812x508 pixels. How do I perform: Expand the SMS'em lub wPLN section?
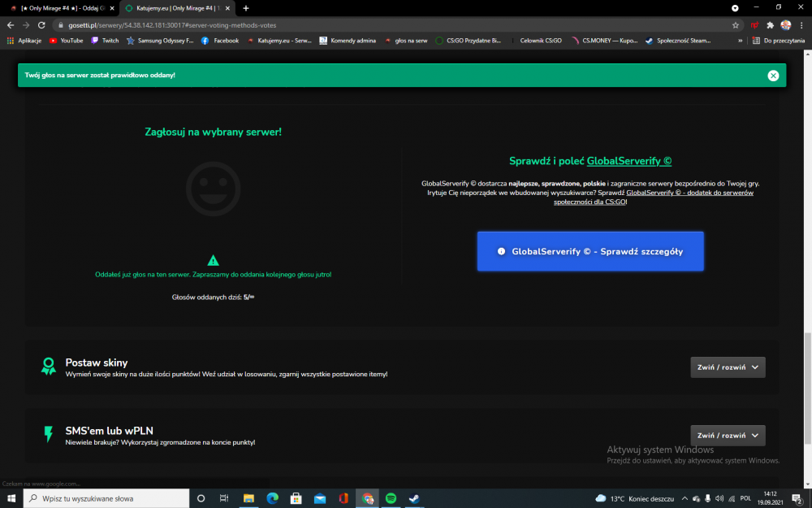click(728, 436)
